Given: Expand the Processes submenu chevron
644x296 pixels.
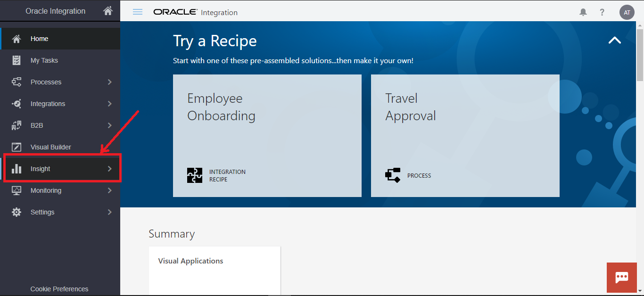Looking at the screenshot, I should pyautogui.click(x=109, y=82).
